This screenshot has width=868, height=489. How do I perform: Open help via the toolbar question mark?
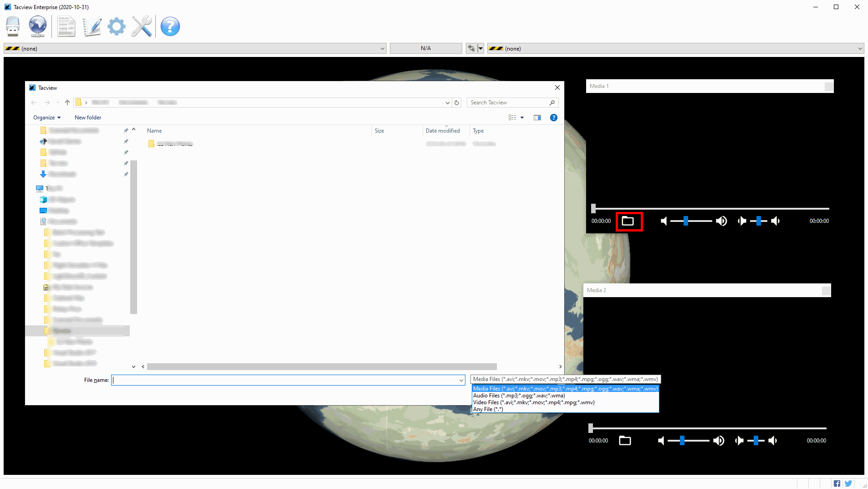tap(170, 26)
